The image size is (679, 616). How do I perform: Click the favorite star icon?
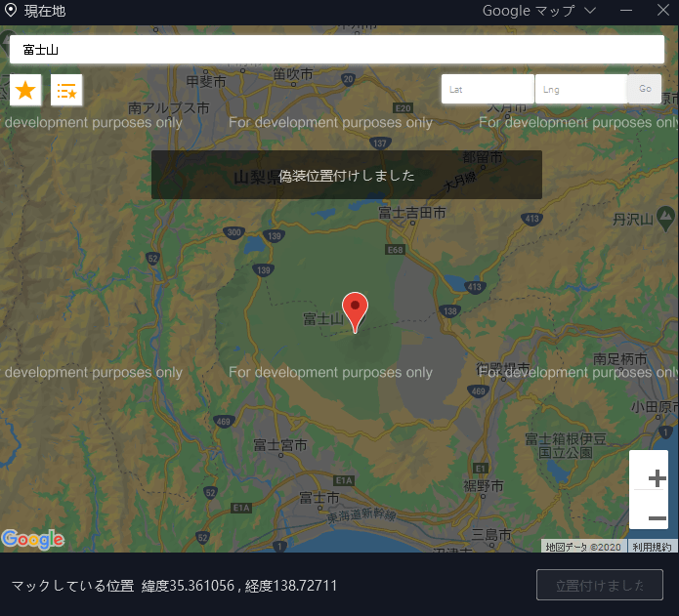[x=25, y=90]
